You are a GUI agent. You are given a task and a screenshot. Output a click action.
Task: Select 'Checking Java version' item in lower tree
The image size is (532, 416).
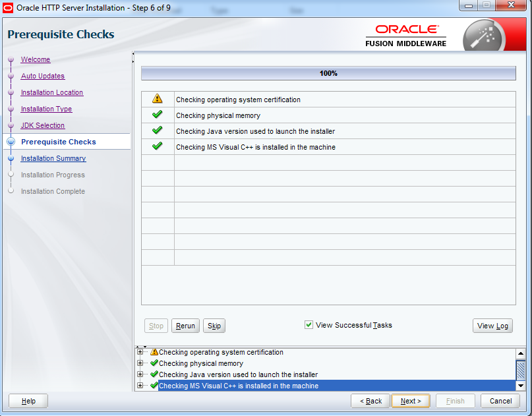pyautogui.click(x=238, y=374)
